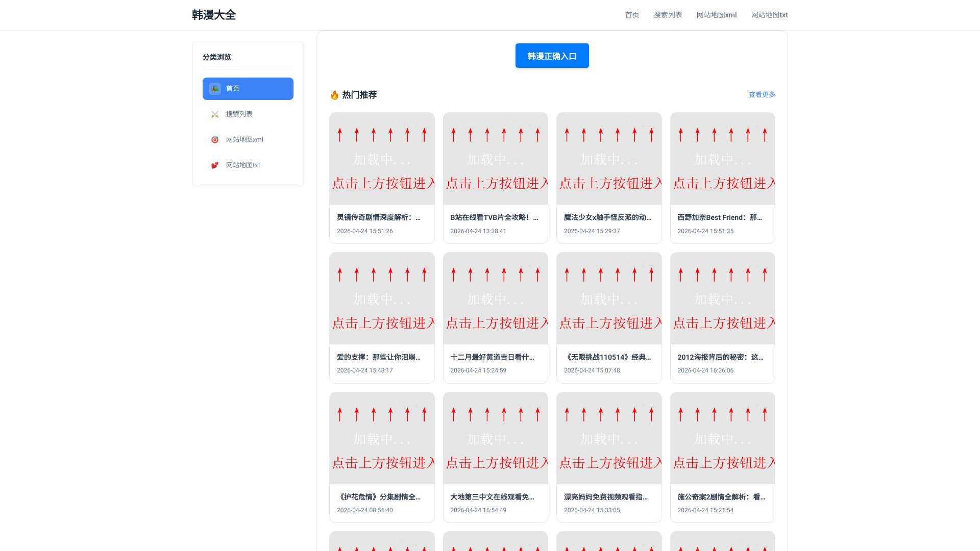Viewport: 980px width, 551px height.
Task: Click the thumbnail above 漂亮妈妈免费视频观看
Action: point(609,438)
